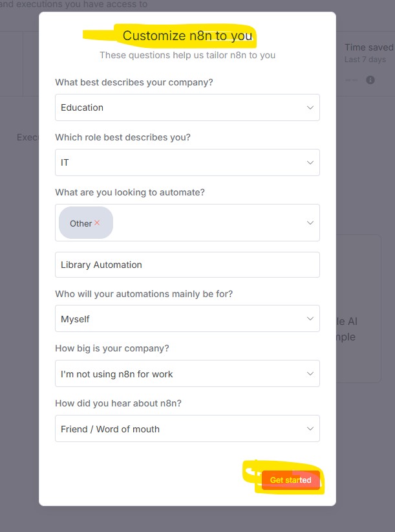Remove the Other tag with its x icon
This screenshot has width=395, height=532.
(x=97, y=223)
